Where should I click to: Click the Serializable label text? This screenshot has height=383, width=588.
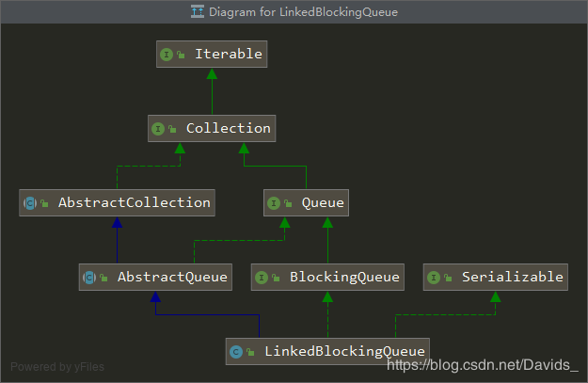(512, 277)
